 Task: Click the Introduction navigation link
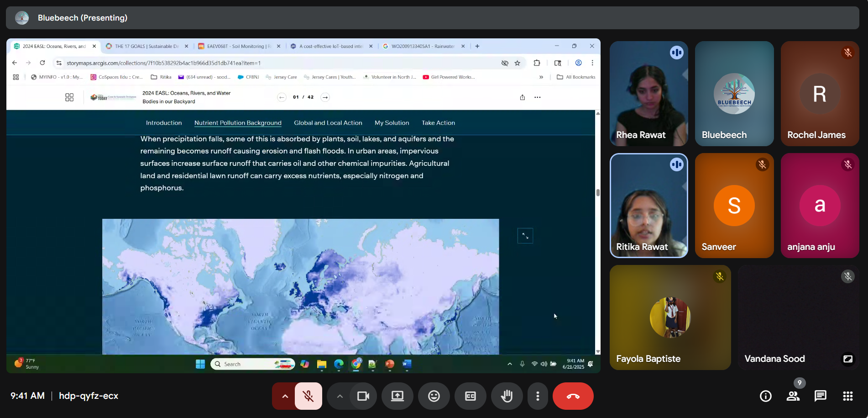pyautogui.click(x=164, y=123)
